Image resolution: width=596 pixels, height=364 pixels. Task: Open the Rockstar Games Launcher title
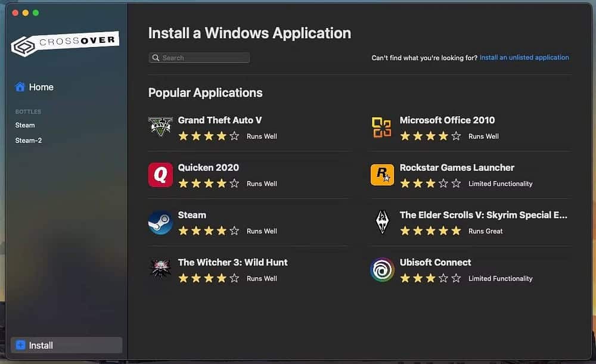[457, 167]
